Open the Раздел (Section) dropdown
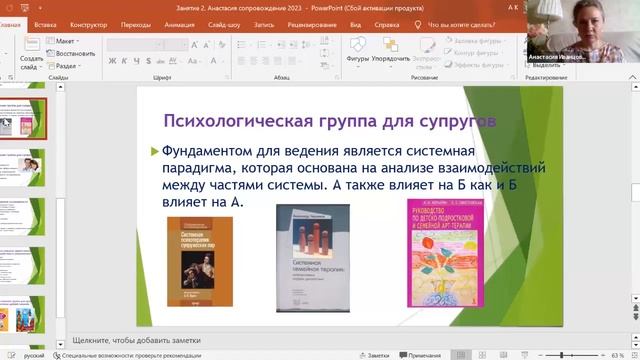The height and width of the screenshot is (360, 640). (x=64, y=66)
